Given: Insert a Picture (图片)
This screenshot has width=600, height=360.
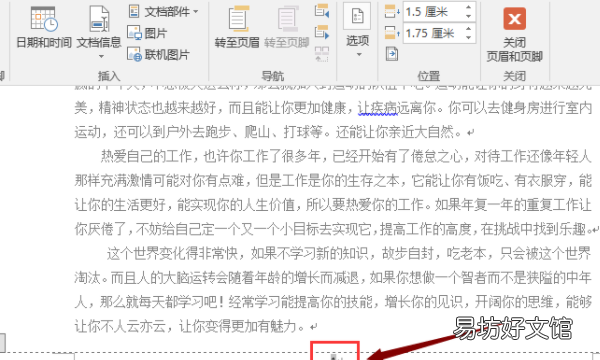Looking at the screenshot, I should point(147,33).
